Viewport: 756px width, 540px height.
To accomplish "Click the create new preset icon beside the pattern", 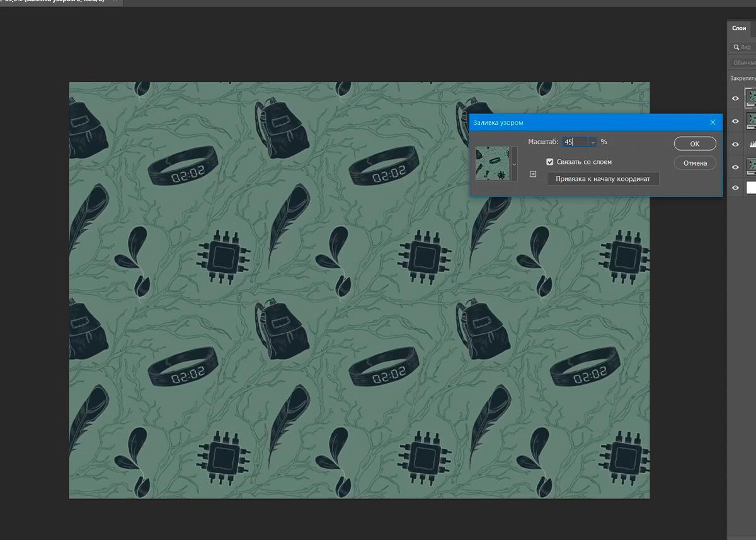I will [533, 174].
